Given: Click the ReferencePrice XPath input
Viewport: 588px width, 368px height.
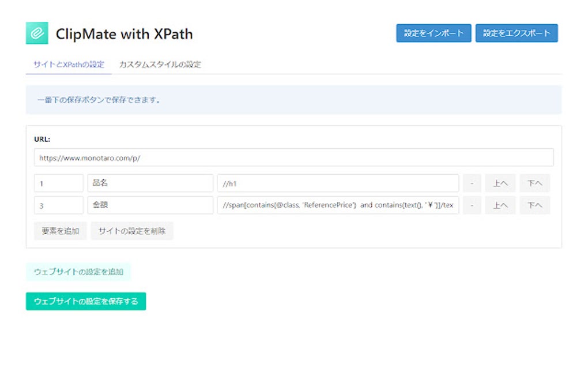Looking at the screenshot, I should click(x=337, y=205).
